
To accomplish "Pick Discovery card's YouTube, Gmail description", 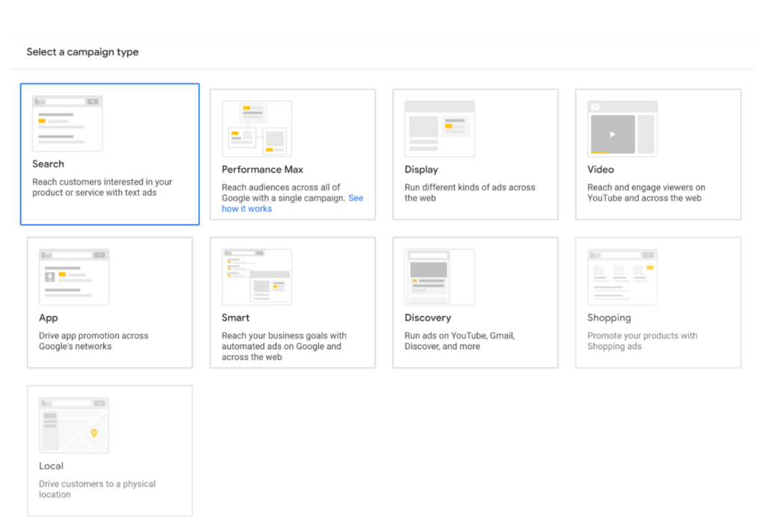I will tap(459, 341).
